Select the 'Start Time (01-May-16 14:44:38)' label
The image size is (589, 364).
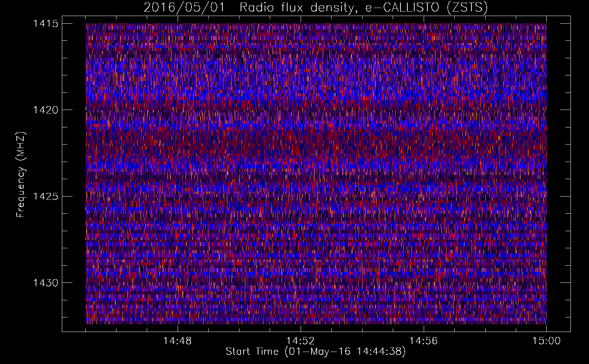(x=316, y=352)
